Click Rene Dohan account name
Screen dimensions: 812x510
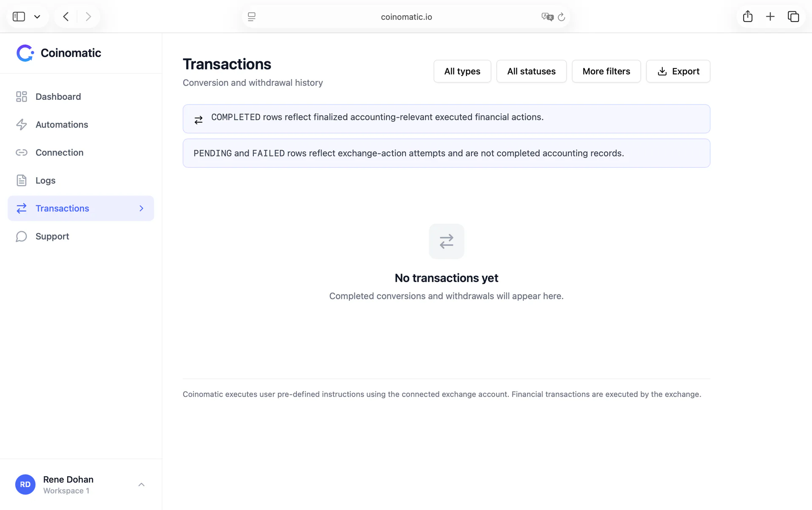(68, 480)
